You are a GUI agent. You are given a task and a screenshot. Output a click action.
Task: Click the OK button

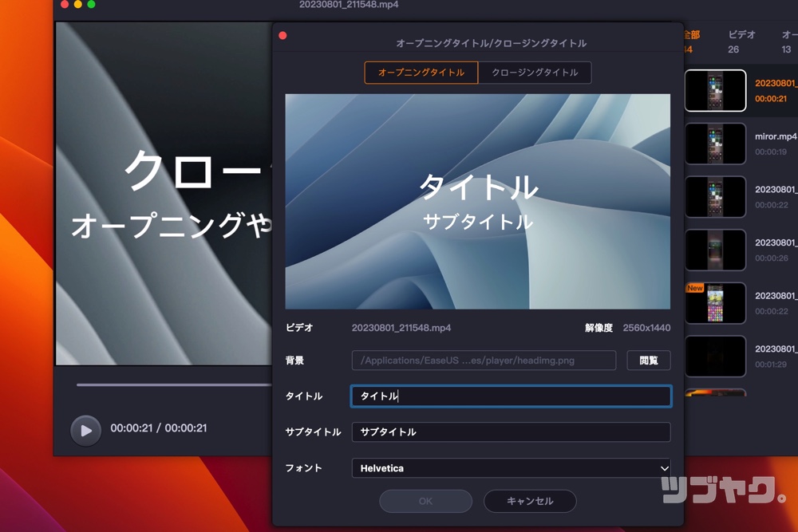coord(425,501)
